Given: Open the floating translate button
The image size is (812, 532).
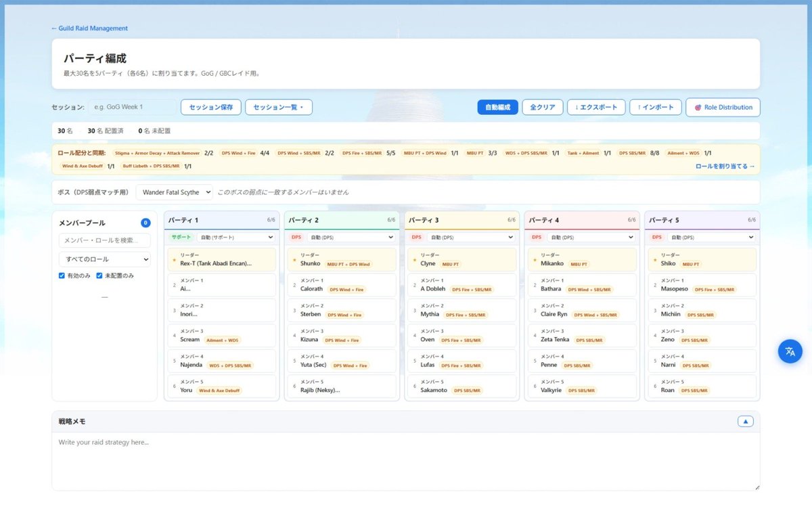Looking at the screenshot, I should 790,351.
